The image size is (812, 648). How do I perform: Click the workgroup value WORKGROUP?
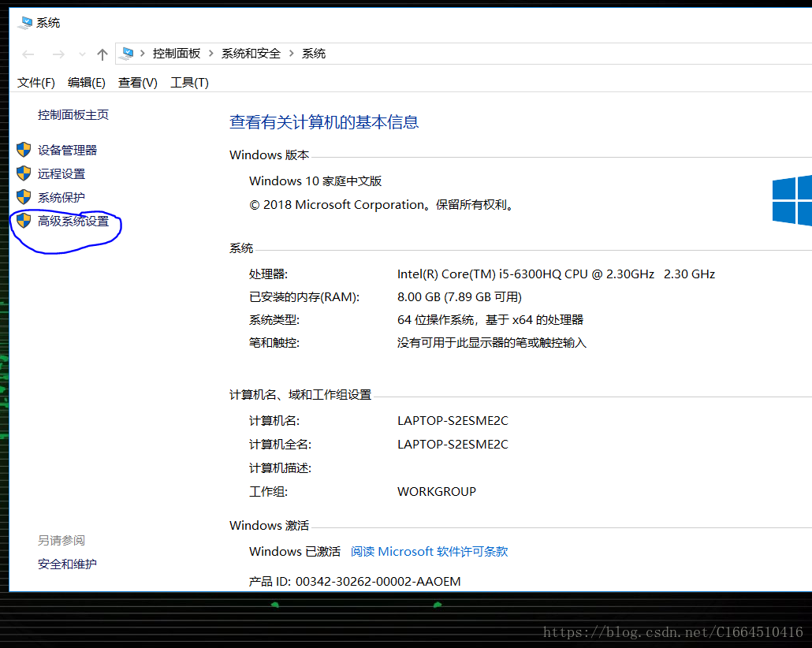[x=437, y=492]
